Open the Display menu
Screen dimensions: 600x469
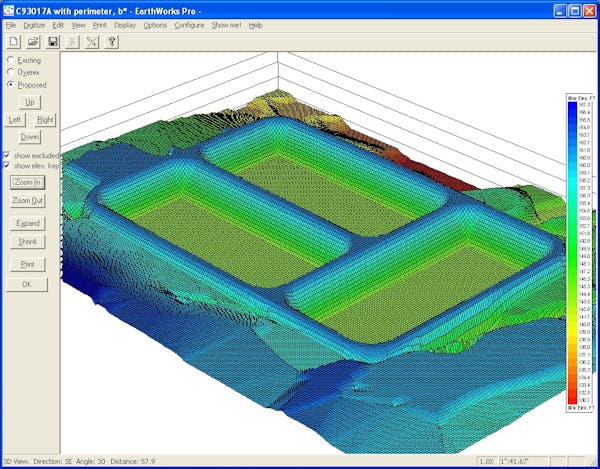tap(125, 24)
